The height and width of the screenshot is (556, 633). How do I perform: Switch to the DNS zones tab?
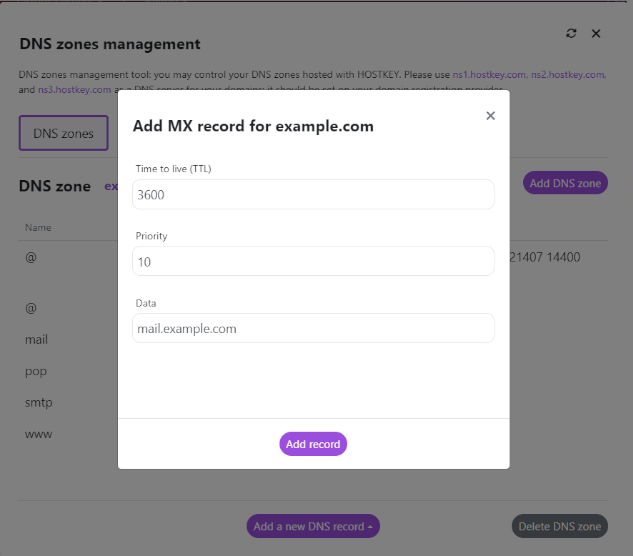tap(63, 133)
